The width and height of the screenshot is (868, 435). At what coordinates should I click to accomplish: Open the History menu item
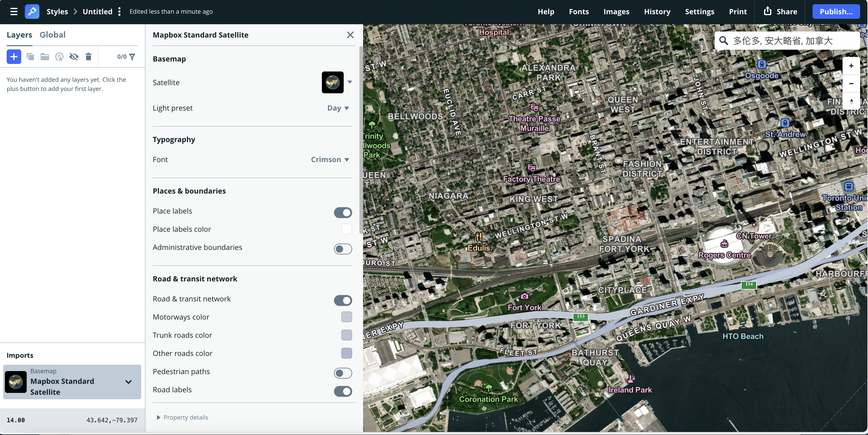coord(657,12)
